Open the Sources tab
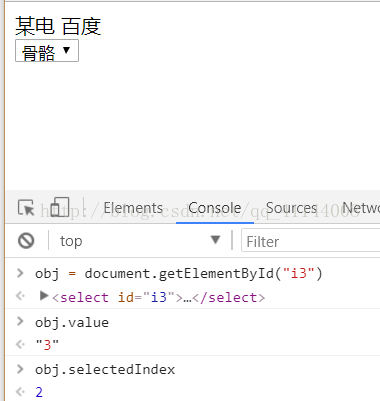 click(292, 208)
